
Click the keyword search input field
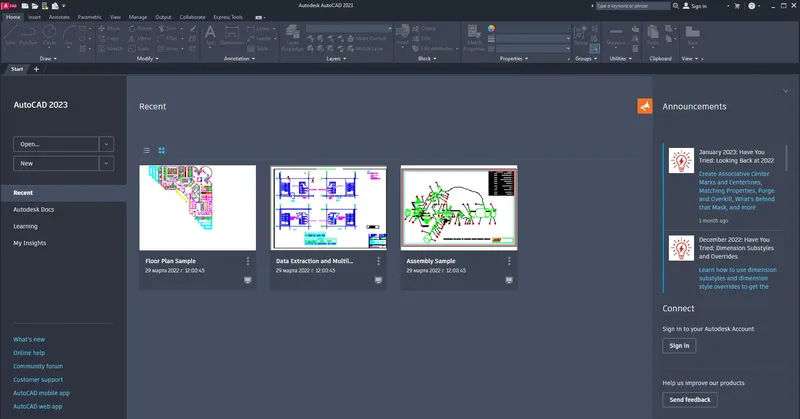coord(633,6)
